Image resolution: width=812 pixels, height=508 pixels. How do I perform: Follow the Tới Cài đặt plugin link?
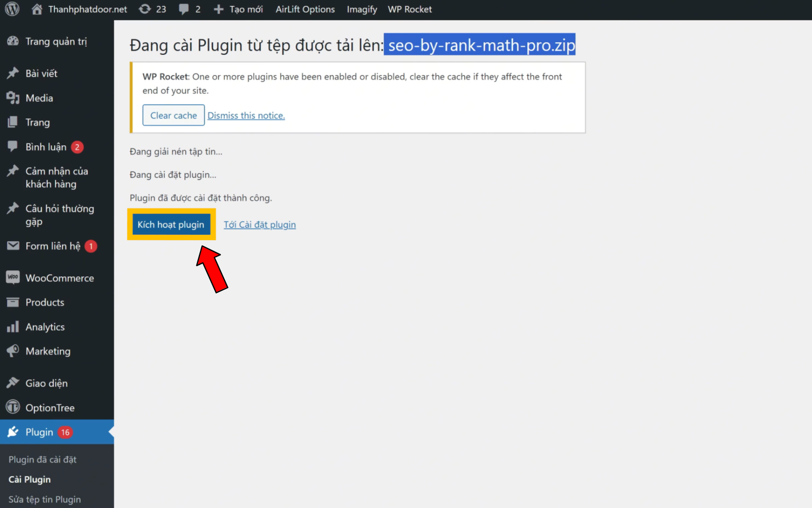point(260,225)
